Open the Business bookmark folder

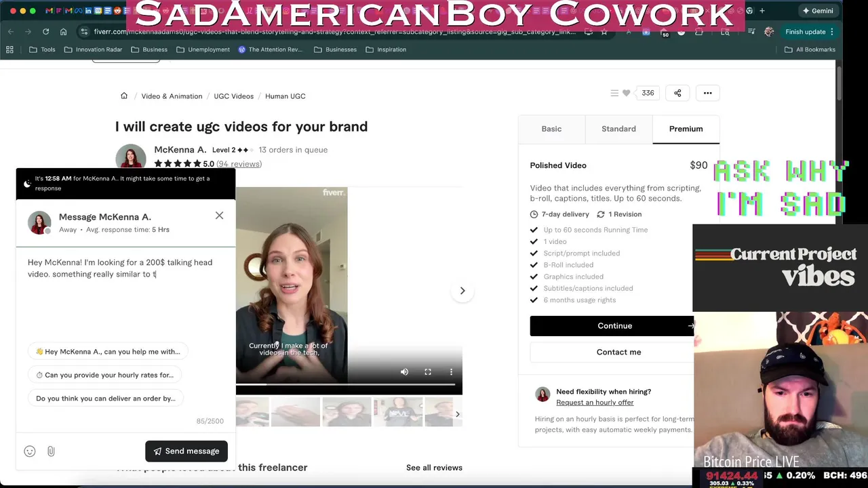coord(149,49)
